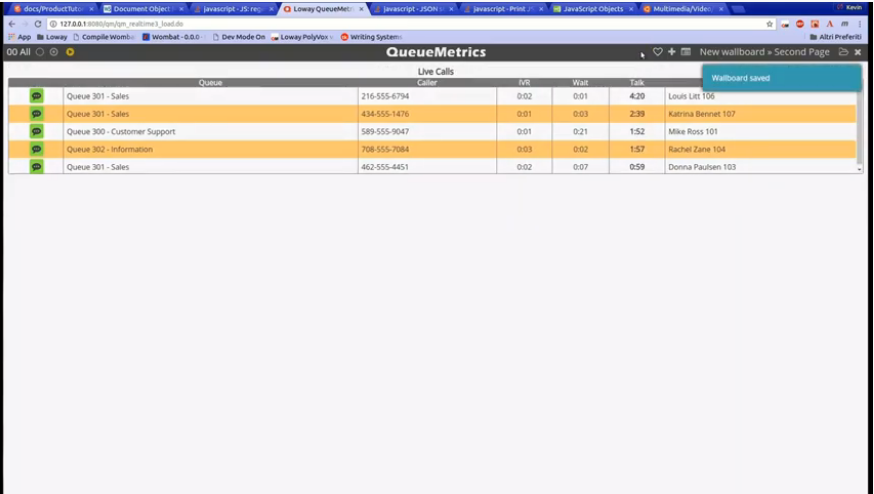
Task: Click caller number 589-555-9047
Action: pos(385,132)
